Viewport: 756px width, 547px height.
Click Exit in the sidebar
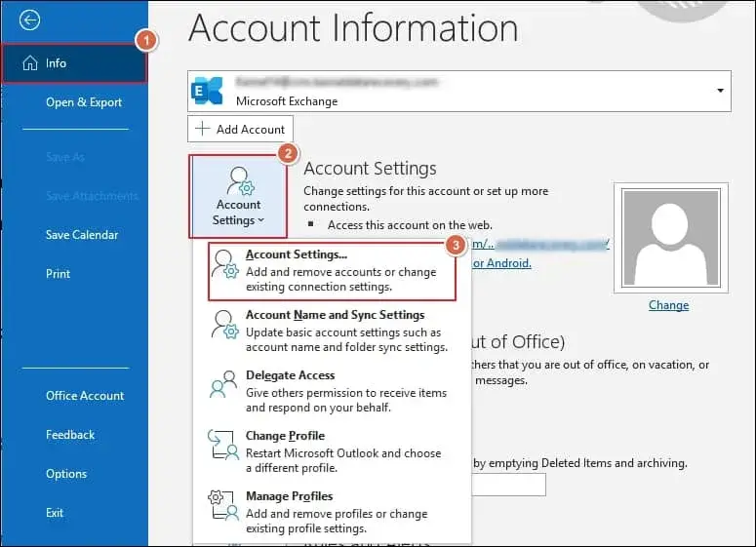55,513
